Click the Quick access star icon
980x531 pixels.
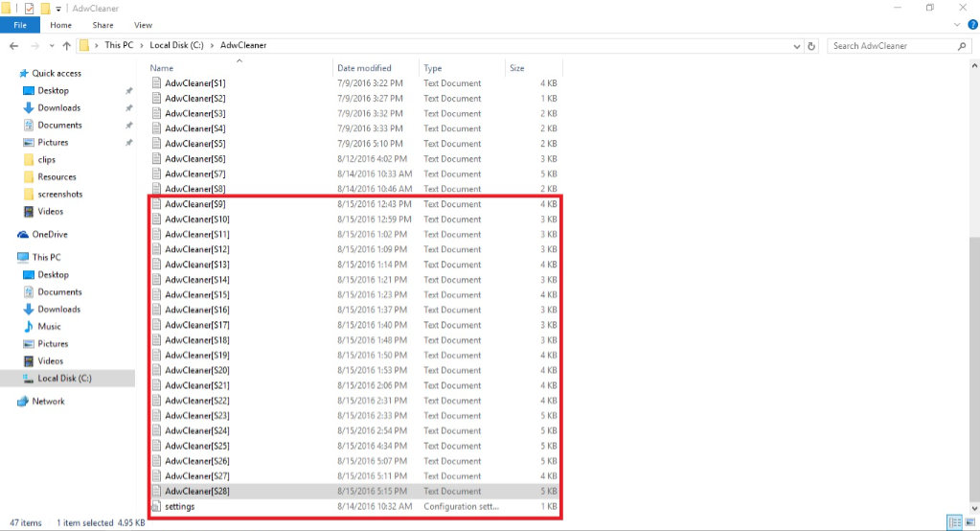pyautogui.click(x=24, y=73)
